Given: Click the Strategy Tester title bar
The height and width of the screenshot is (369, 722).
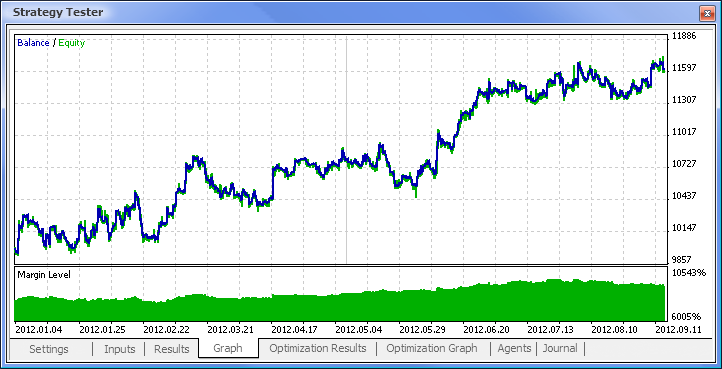Looking at the screenshot, I should click(x=350, y=12).
